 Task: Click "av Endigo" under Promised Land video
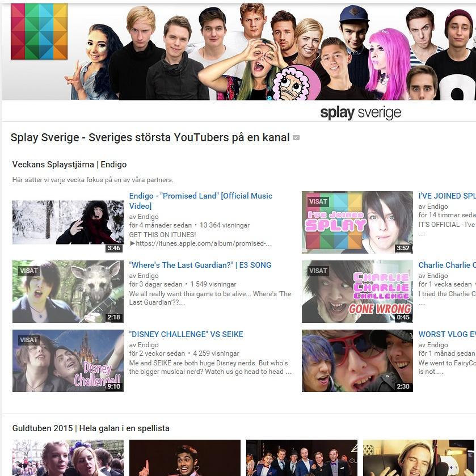[144, 217]
